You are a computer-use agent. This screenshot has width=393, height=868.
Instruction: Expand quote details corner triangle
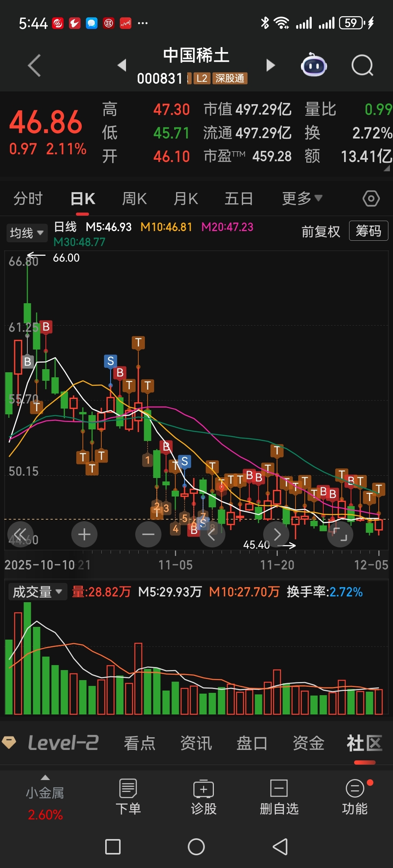387,168
